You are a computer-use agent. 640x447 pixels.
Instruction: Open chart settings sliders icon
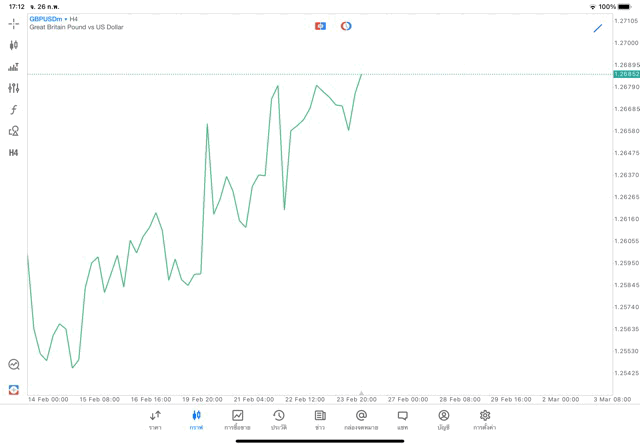(x=13, y=88)
